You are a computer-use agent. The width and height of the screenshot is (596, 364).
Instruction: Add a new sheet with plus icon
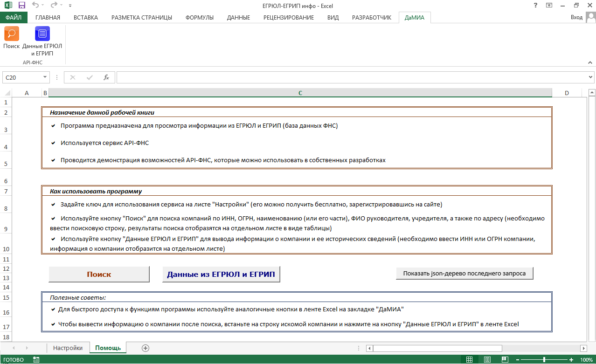coord(146,348)
